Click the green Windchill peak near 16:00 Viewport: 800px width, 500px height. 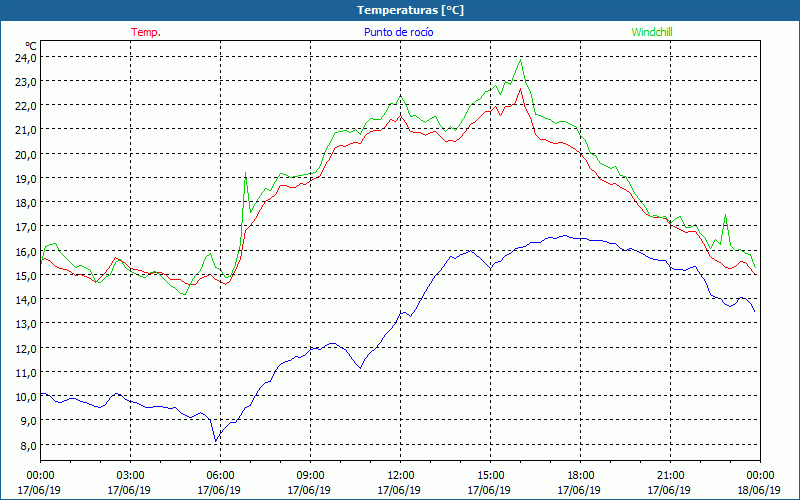[x=520, y=60]
